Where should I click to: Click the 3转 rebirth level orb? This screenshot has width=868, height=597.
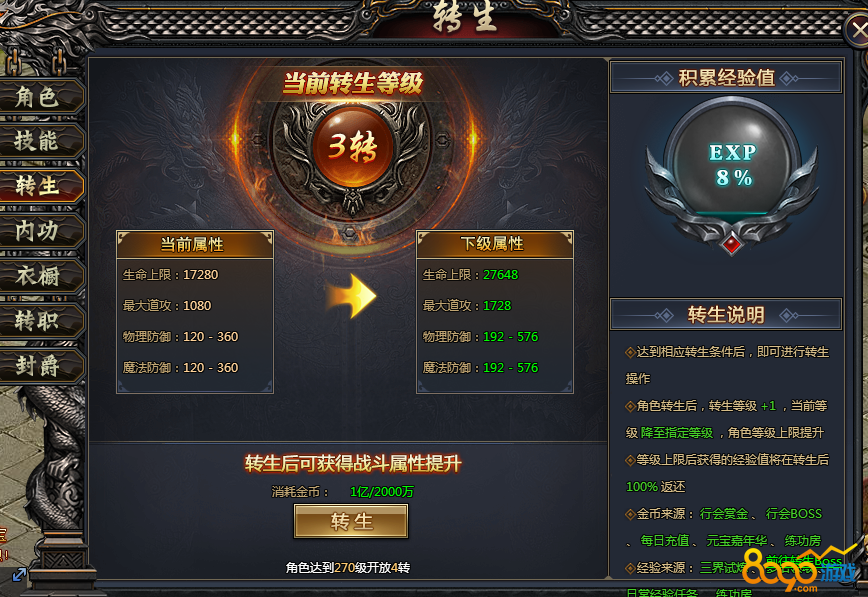(352, 147)
